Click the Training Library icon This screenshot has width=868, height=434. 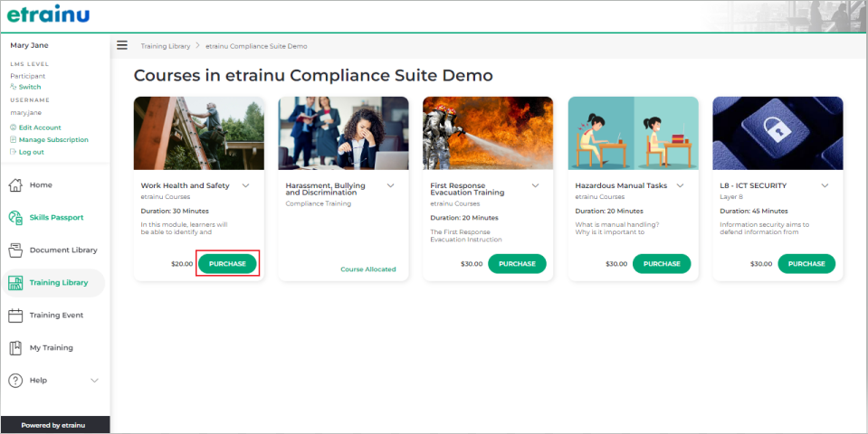15,282
